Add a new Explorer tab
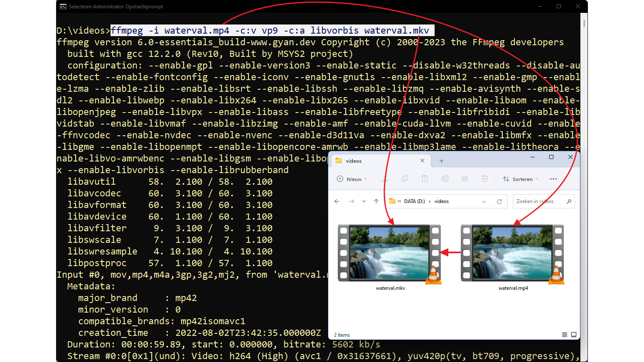 [x=441, y=161]
